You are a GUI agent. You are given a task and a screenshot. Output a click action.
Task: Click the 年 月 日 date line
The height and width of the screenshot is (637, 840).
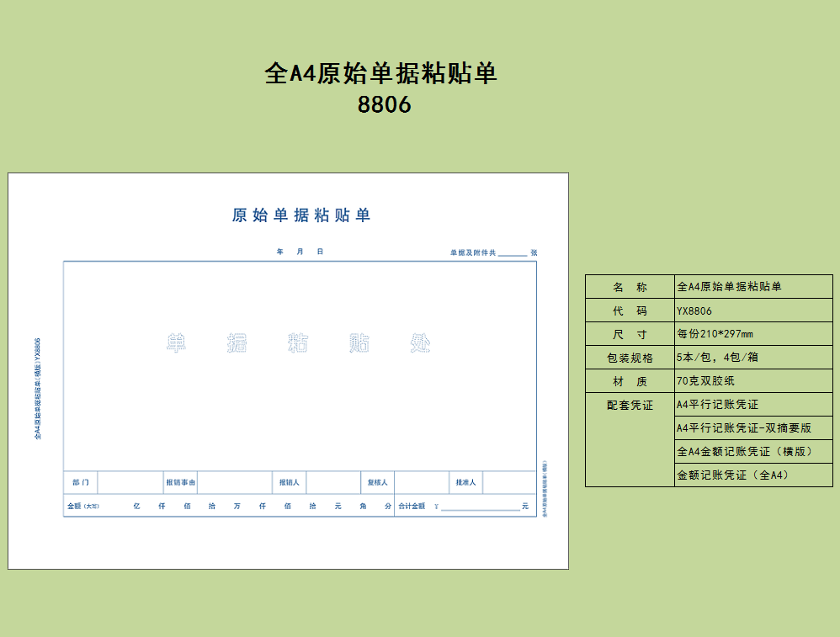pyautogui.click(x=300, y=252)
